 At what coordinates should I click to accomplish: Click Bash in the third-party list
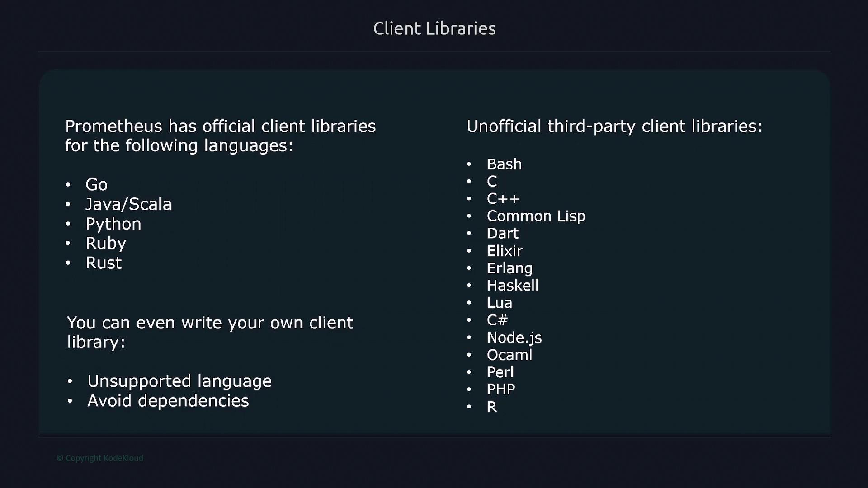pyautogui.click(x=504, y=164)
